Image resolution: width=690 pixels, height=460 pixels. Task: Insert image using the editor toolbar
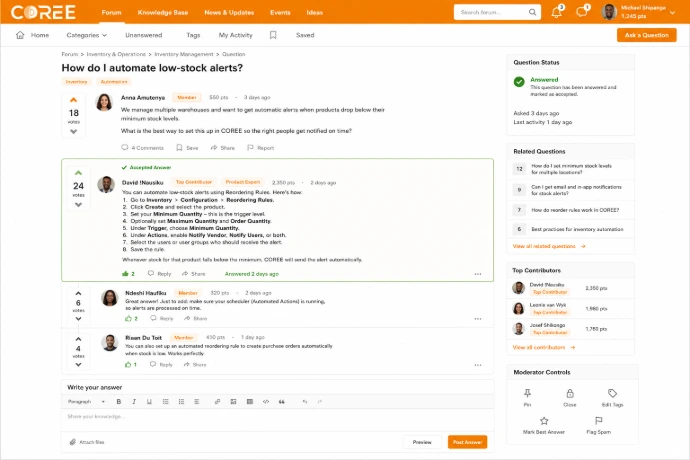point(233,401)
